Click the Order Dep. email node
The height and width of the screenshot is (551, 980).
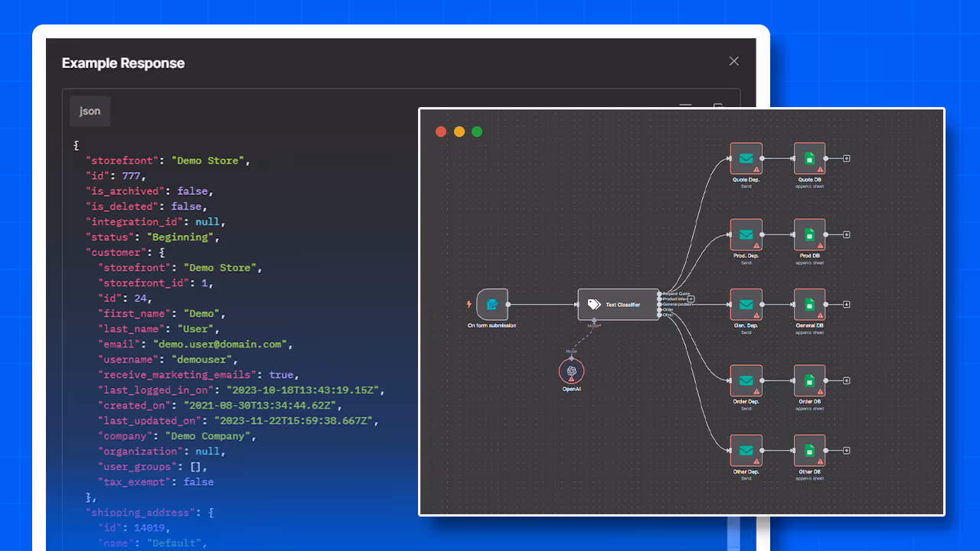click(x=746, y=380)
